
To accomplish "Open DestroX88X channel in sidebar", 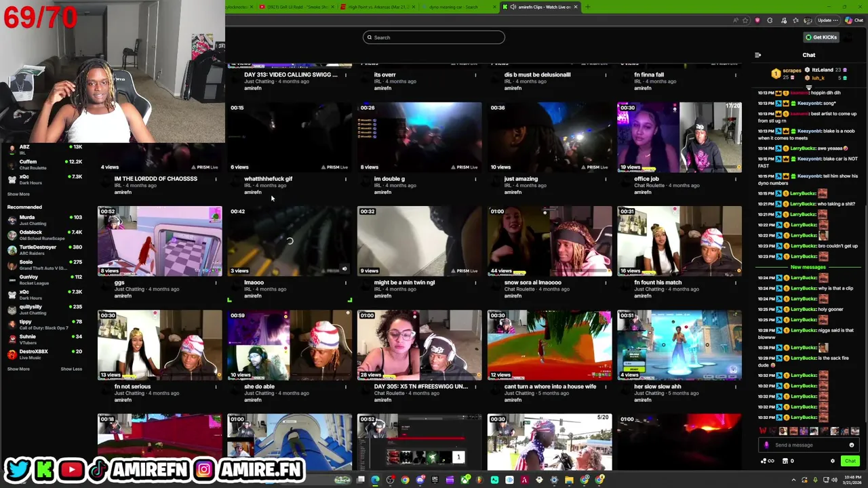I will pos(45,354).
